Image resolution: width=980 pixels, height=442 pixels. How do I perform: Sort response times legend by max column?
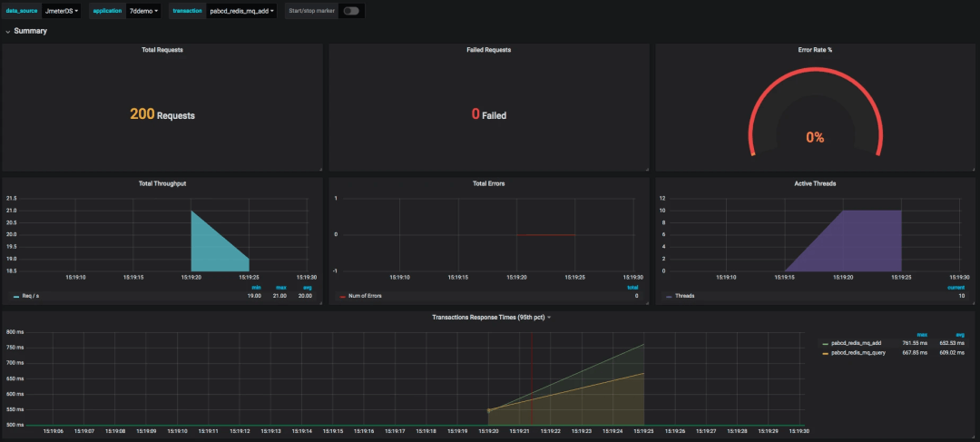(922, 335)
